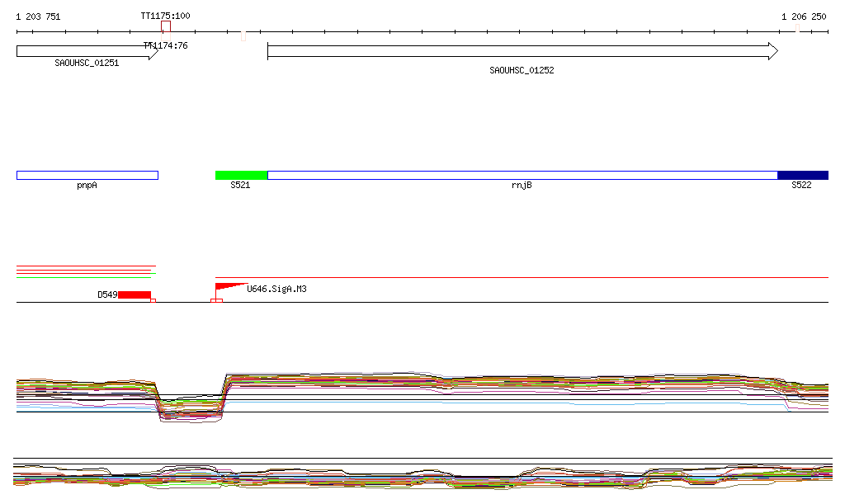Click the end coordinate 1 206 250
This screenshot has width=845, height=504.
804,16
